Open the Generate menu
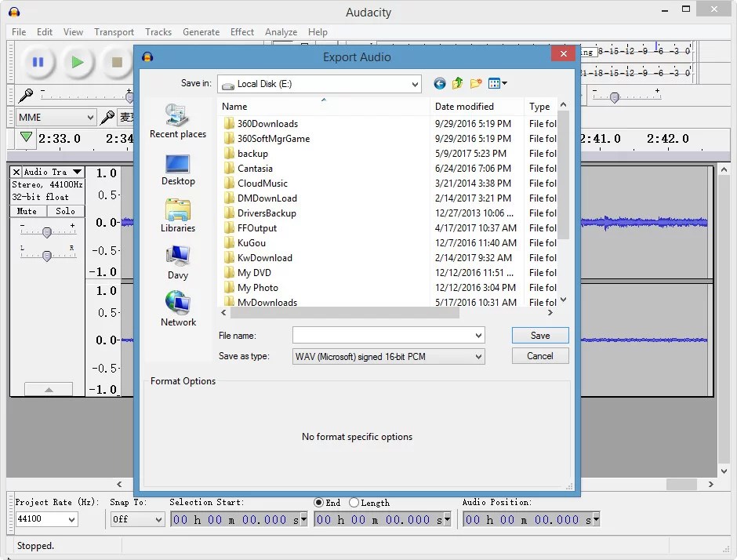 [201, 32]
